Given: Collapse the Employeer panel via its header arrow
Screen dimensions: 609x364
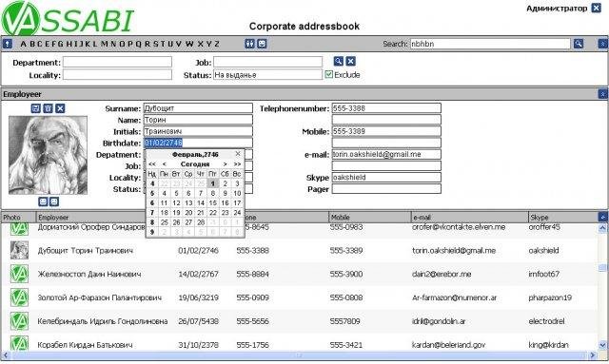Looking at the screenshot, I should [602, 94].
